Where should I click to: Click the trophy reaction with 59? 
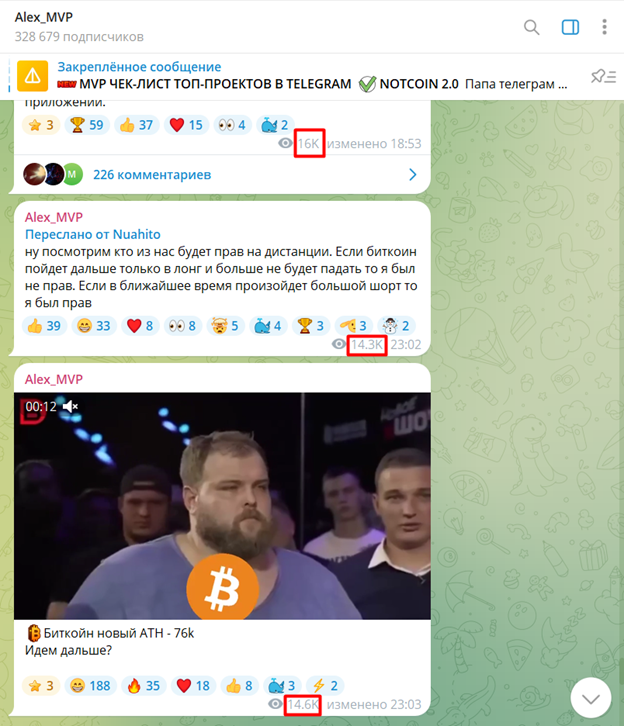(x=87, y=125)
